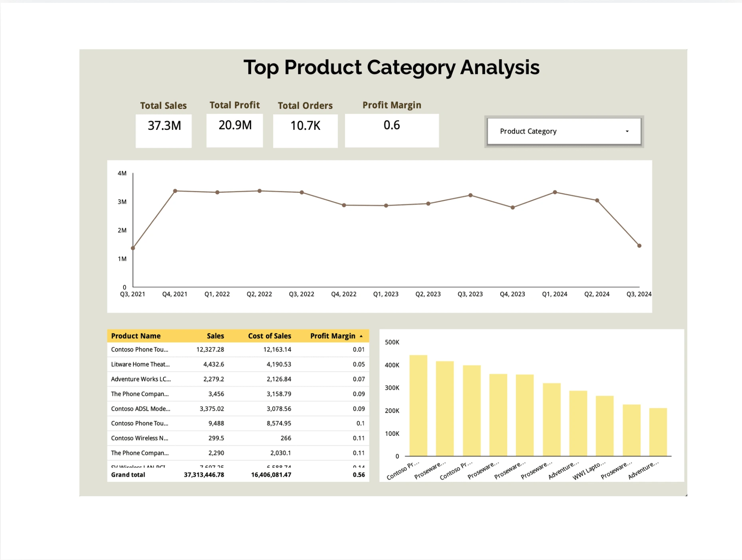The image size is (742, 560).
Task: Click the Total Orders 10.7K scorecard
Action: 305,131
